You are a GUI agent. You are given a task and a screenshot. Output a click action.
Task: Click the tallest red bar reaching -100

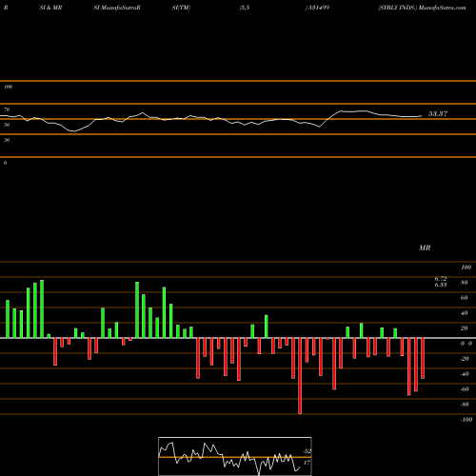[300, 376]
